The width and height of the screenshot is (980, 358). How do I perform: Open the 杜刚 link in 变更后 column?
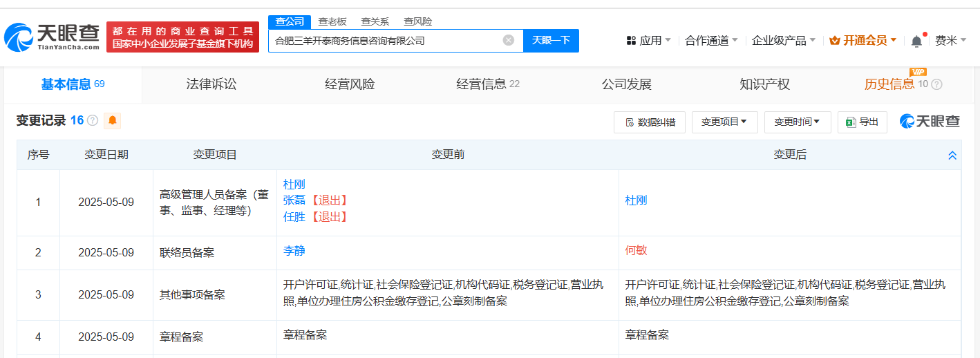point(636,200)
